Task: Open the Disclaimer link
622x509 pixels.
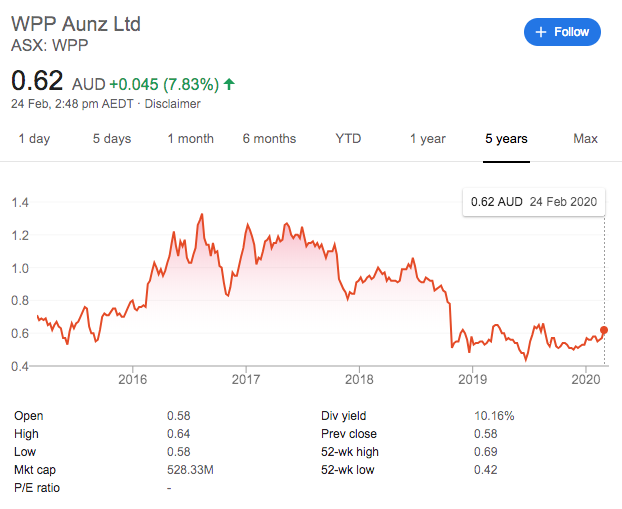Action: pyautogui.click(x=173, y=104)
